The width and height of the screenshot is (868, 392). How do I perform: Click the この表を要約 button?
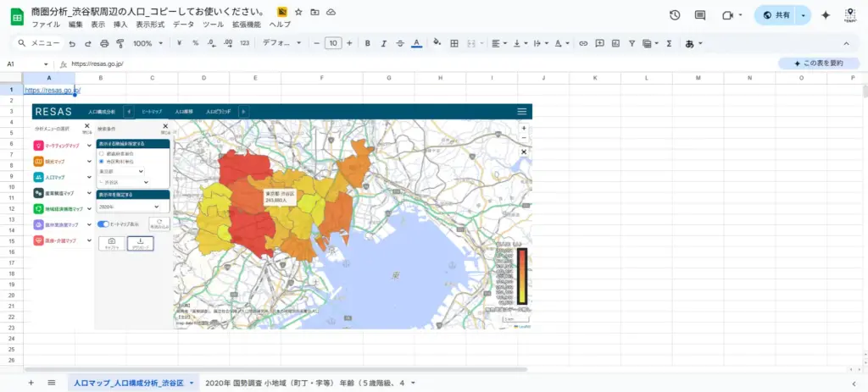click(819, 63)
